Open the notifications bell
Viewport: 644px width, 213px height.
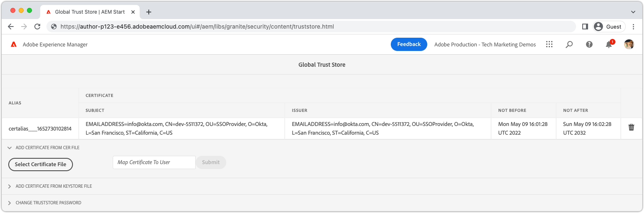click(609, 44)
